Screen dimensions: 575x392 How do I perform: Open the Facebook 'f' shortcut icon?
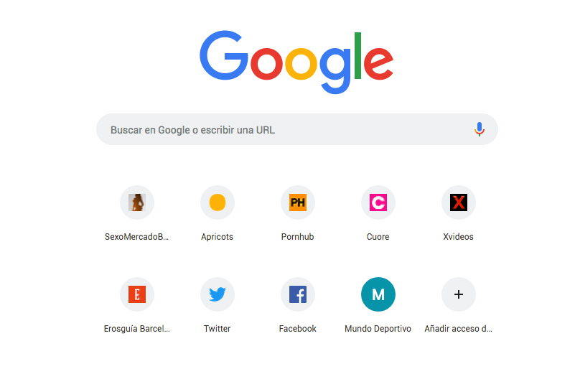click(298, 294)
